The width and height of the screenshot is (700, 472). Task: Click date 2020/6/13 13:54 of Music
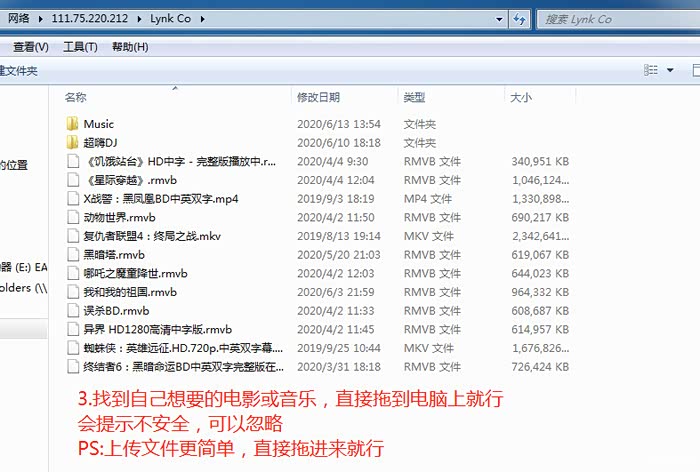339,124
